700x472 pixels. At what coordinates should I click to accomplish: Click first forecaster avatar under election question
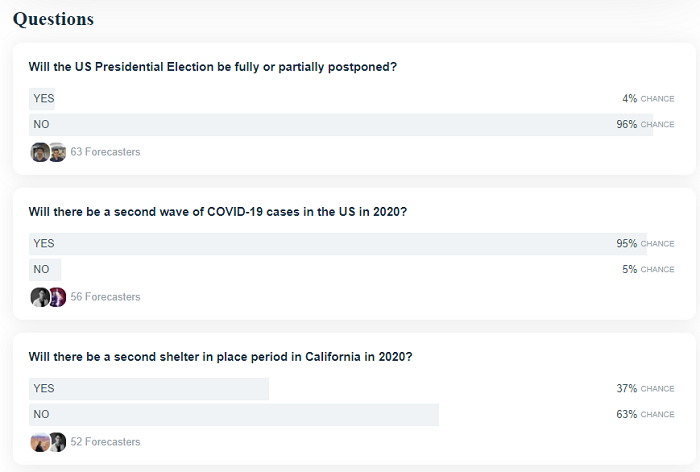40,152
